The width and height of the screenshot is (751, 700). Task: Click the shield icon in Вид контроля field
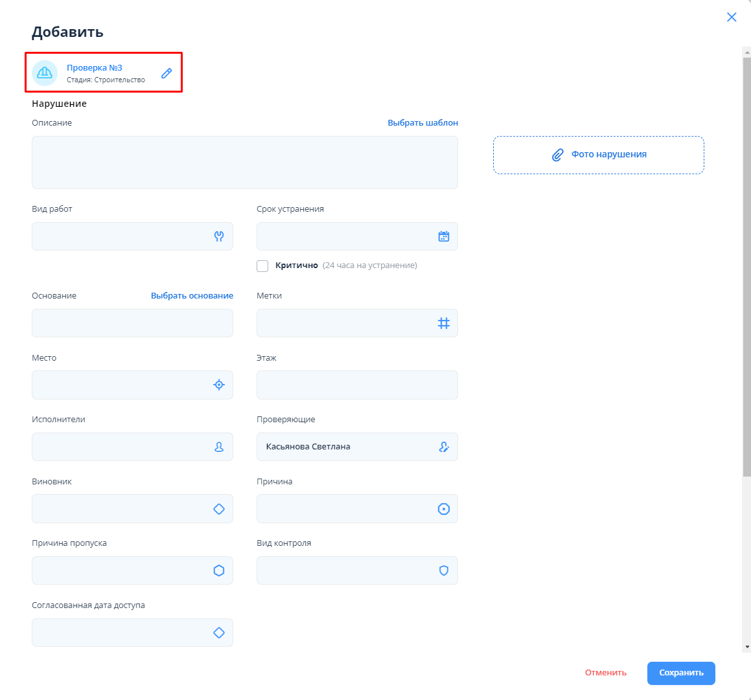tap(444, 570)
